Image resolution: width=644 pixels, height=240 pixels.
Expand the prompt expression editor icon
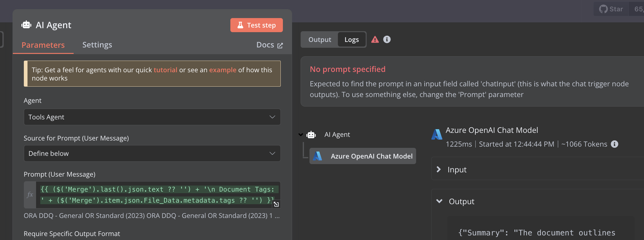pyautogui.click(x=276, y=204)
